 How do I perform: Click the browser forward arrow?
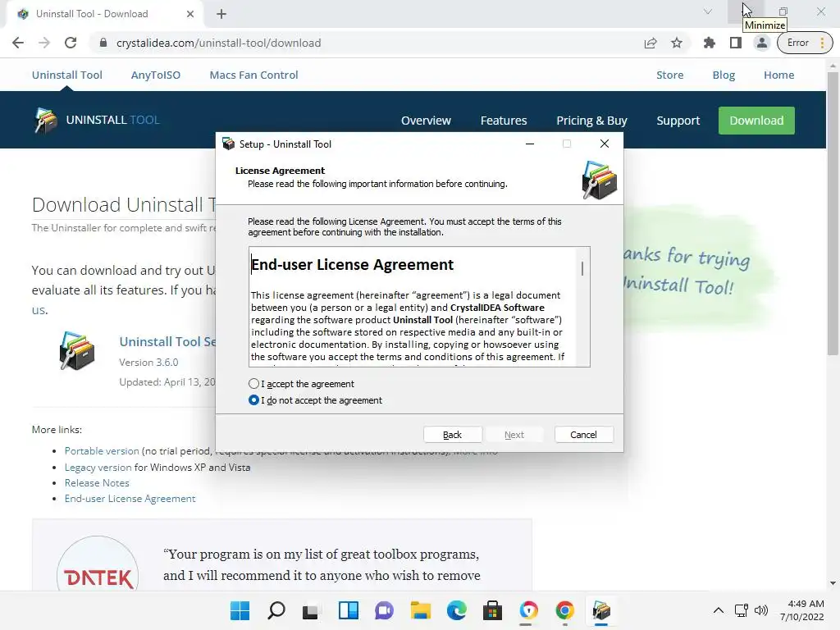[x=44, y=43]
